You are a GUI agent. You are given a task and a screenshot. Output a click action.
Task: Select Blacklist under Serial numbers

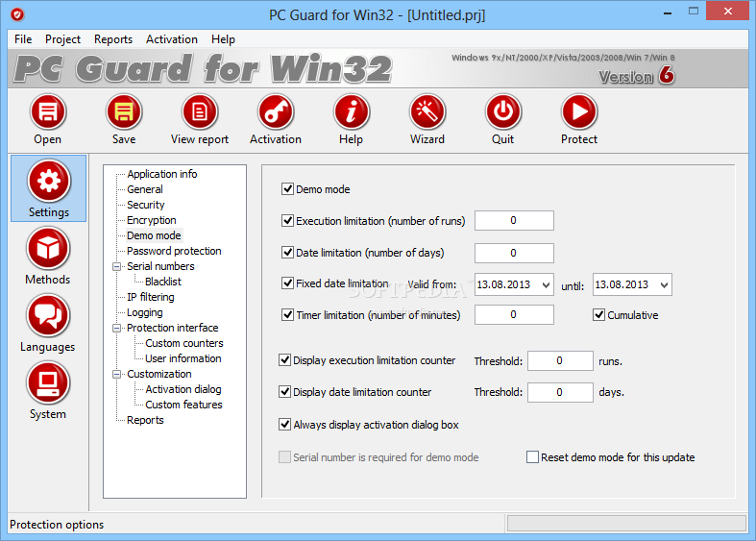click(x=163, y=282)
